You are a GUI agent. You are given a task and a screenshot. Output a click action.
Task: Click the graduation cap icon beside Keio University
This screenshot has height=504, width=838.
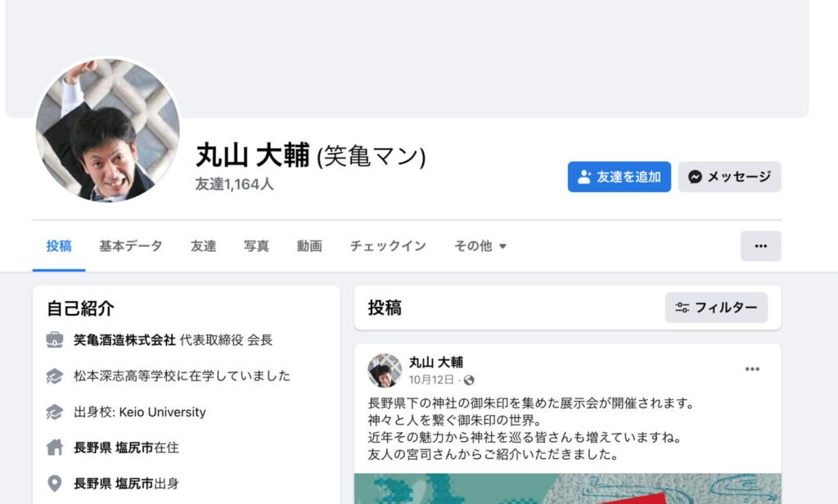click(x=55, y=412)
